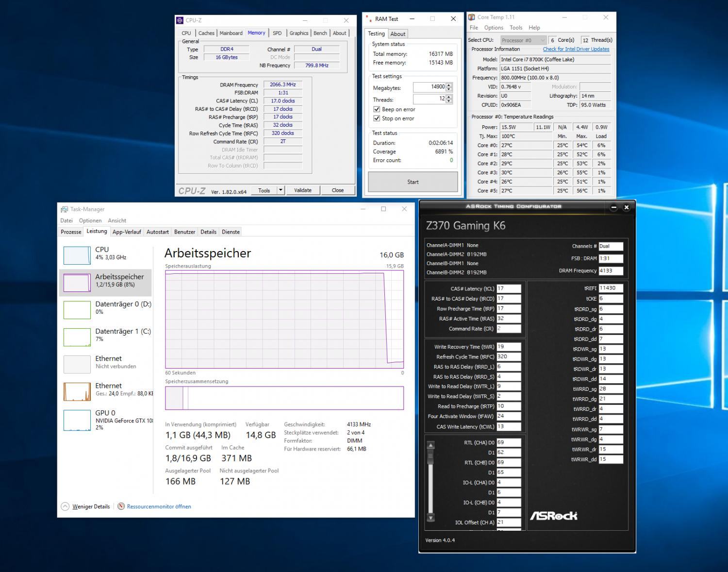Screen dimensions: 728x572
Task: Click the DRAM Frequency 4133 field
Action: (611, 270)
